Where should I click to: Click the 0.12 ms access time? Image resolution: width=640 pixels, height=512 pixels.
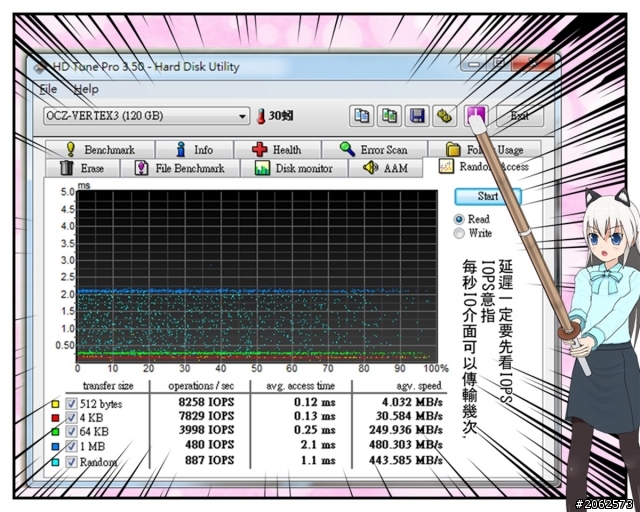point(315,402)
